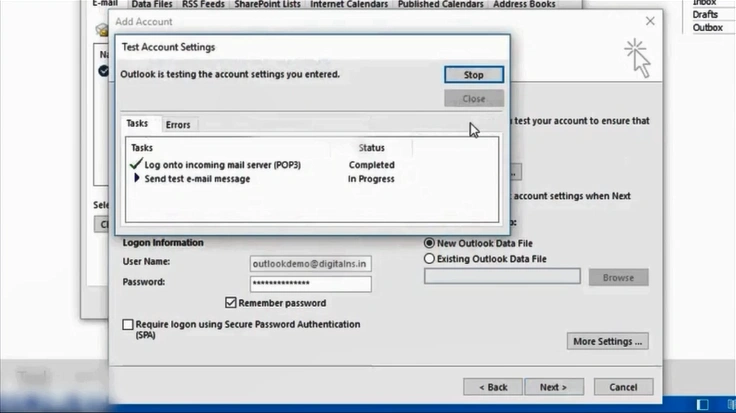Open SharePoint Lists tab in Account Settings

coord(268,4)
